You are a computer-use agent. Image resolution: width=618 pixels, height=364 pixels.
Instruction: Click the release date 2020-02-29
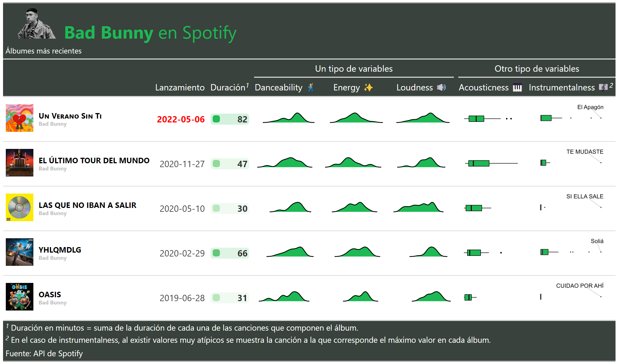click(x=182, y=253)
